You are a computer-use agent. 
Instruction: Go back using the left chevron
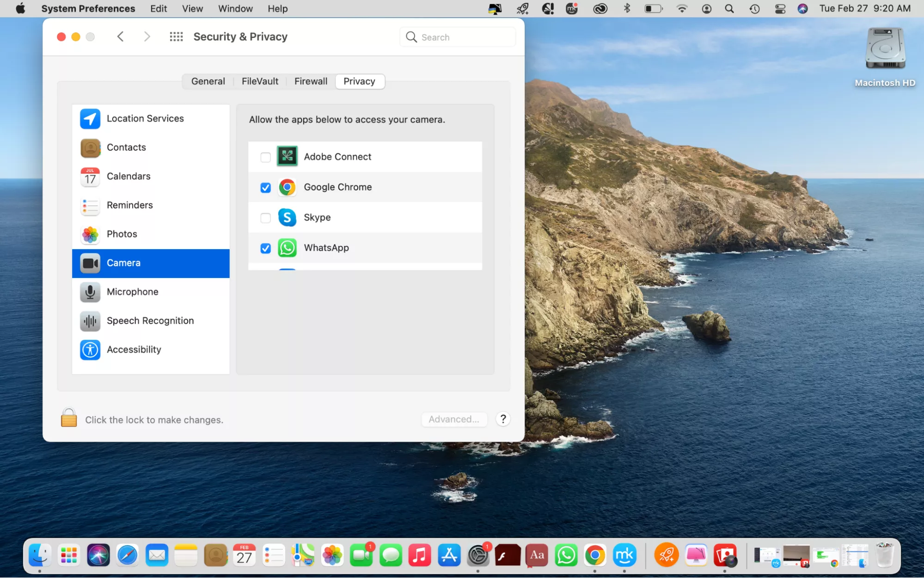(121, 37)
